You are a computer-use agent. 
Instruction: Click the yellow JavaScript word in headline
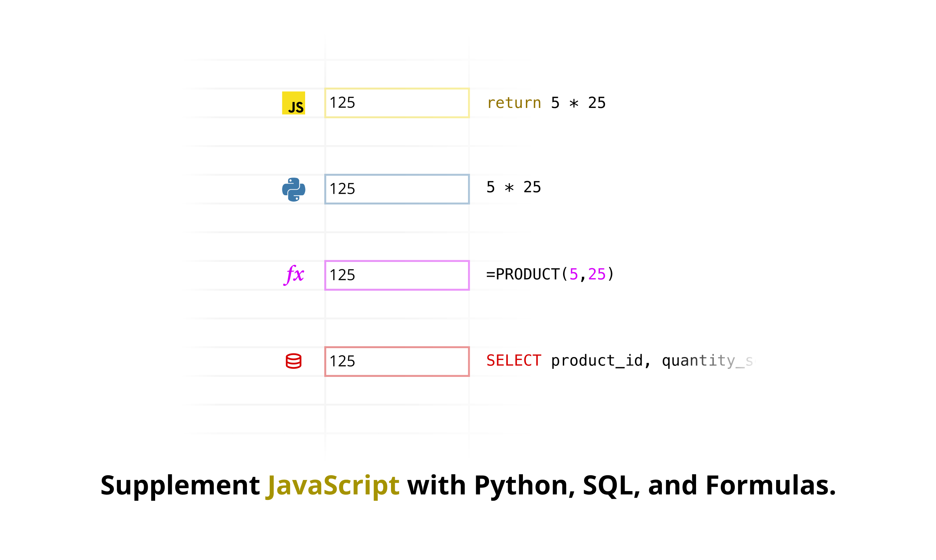point(332,486)
